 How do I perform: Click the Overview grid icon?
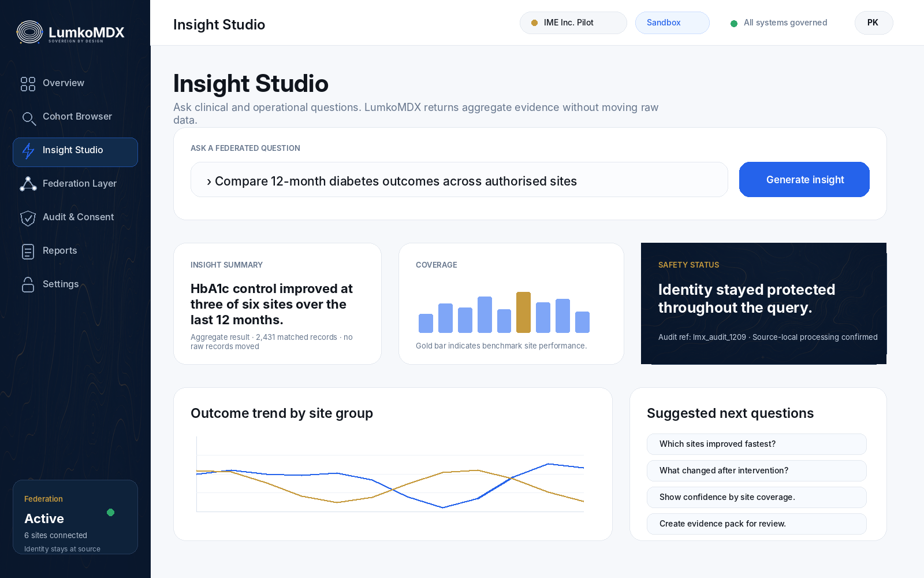tap(28, 84)
